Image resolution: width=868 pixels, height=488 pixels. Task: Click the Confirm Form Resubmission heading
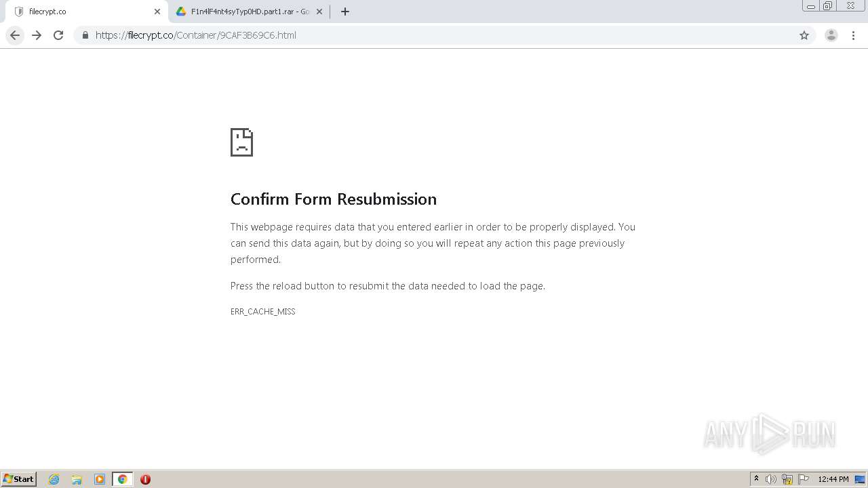click(x=334, y=199)
